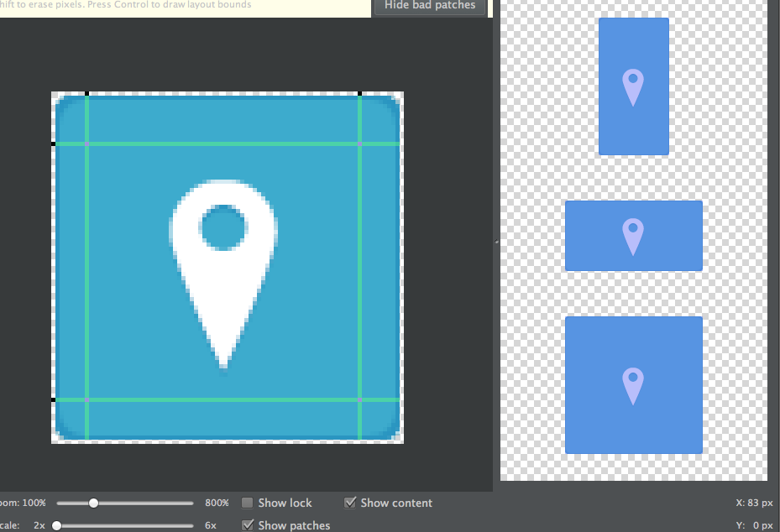This screenshot has width=780, height=532.
Task: Select the tall vertical stretch preview
Action: tap(634, 86)
